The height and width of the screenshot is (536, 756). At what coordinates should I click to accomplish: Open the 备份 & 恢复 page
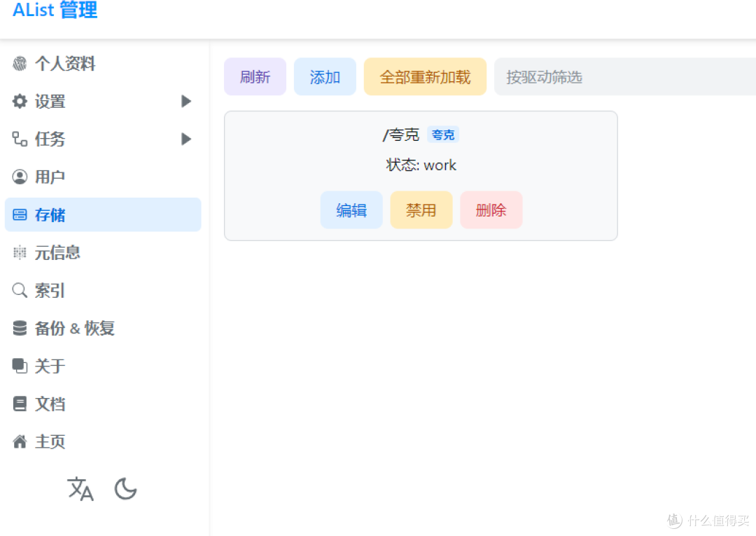(103, 328)
